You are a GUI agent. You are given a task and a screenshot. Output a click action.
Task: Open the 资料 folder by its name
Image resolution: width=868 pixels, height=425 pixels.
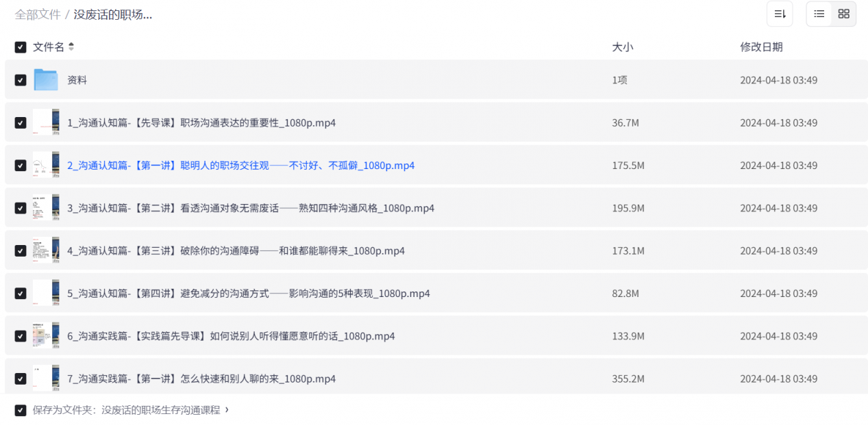click(77, 80)
